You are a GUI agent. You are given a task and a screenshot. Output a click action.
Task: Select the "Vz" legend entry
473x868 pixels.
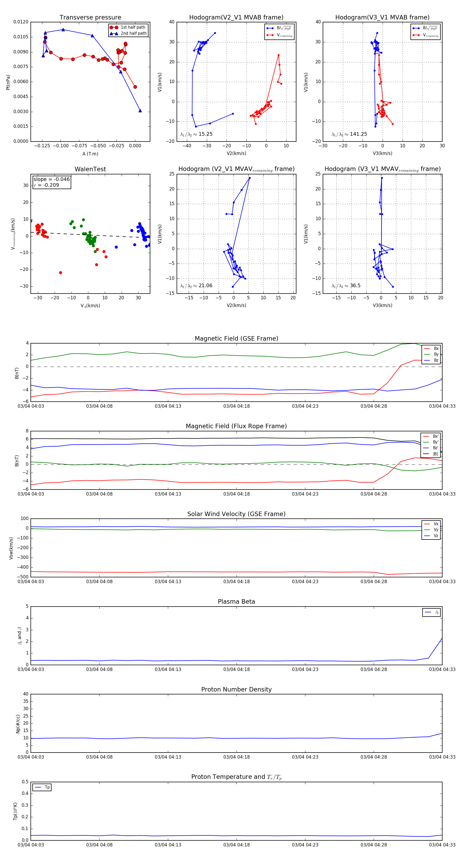click(x=431, y=536)
